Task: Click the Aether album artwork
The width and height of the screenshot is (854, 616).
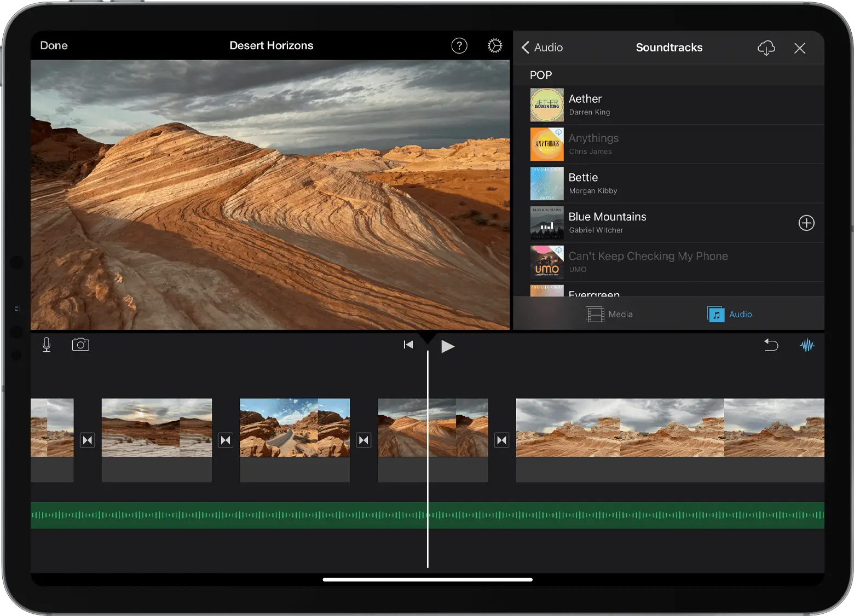Action: click(546, 104)
